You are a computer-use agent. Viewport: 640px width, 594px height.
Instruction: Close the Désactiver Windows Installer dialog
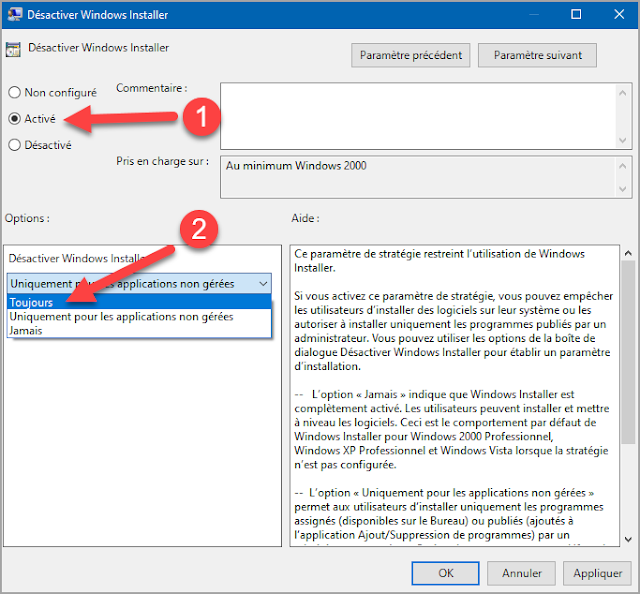[x=619, y=14]
